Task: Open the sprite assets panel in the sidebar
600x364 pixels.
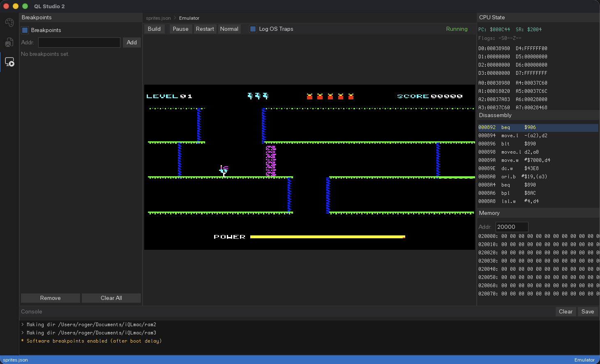Action: (9, 42)
